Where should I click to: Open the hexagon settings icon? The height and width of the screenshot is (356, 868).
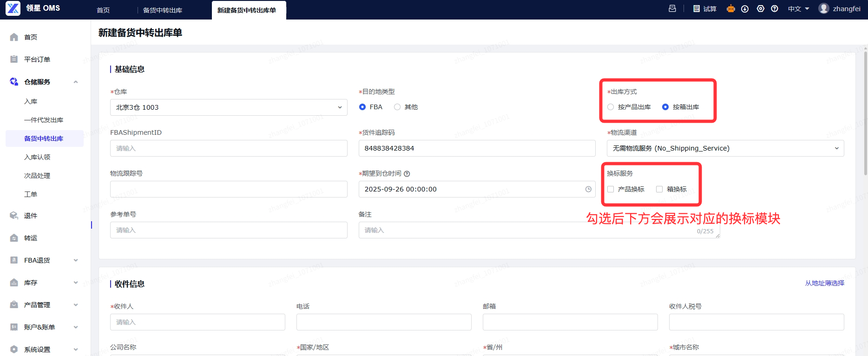[x=761, y=9]
